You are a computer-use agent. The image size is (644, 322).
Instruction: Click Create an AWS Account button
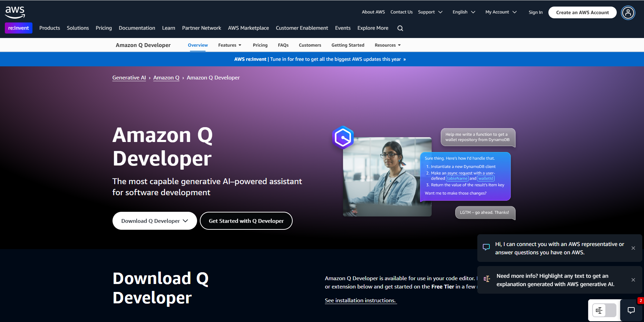[583, 12]
